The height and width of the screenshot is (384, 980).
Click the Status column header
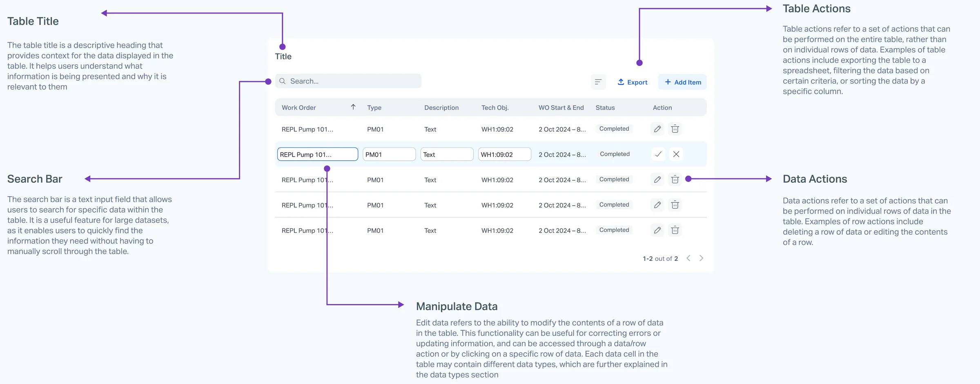(x=605, y=108)
